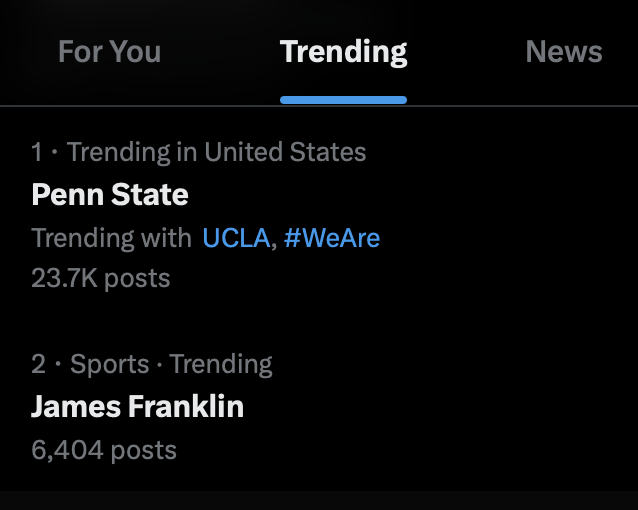Click the UCLA related trend link
Viewport: 638px width, 510px height.
coord(236,238)
